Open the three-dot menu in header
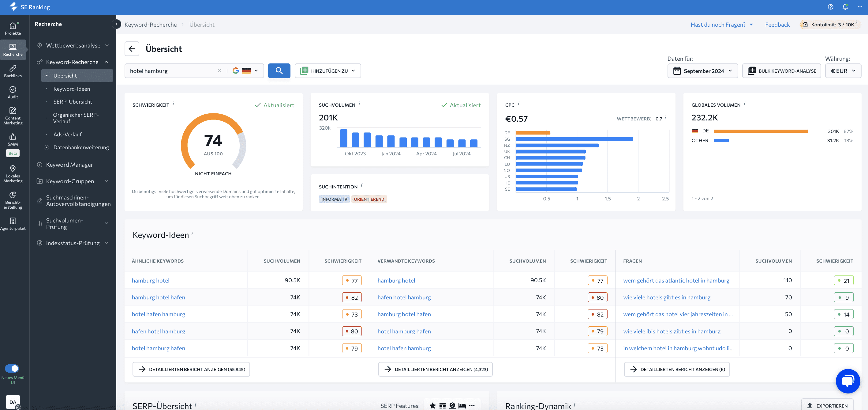Image resolution: width=868 pixels, height=410 pixels. [859, 7]
